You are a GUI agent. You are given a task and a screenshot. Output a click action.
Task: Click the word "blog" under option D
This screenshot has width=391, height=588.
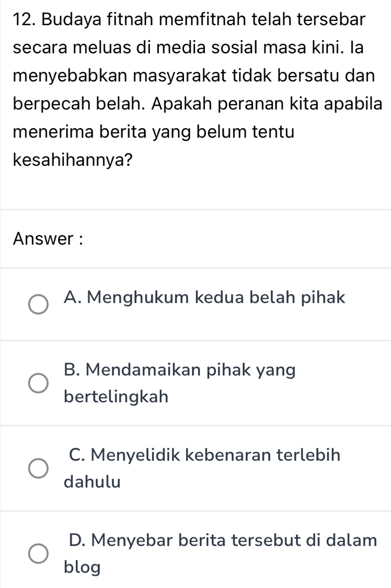coord(83,568)
